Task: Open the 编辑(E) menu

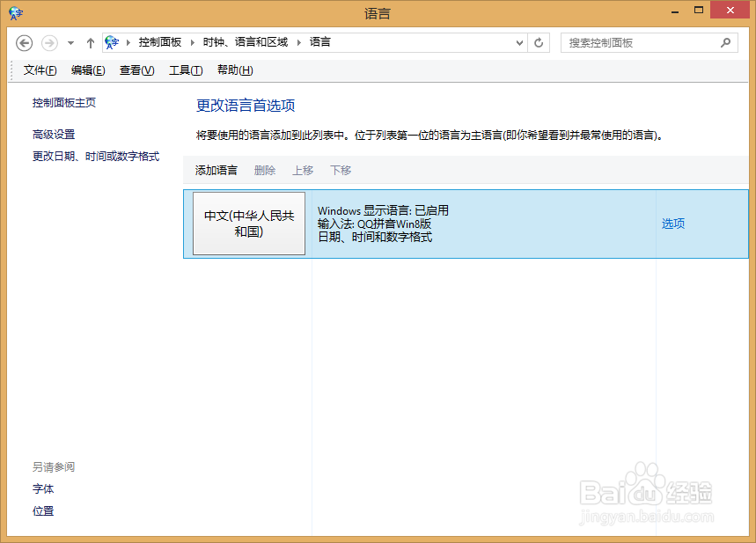Action: point(88,70)
